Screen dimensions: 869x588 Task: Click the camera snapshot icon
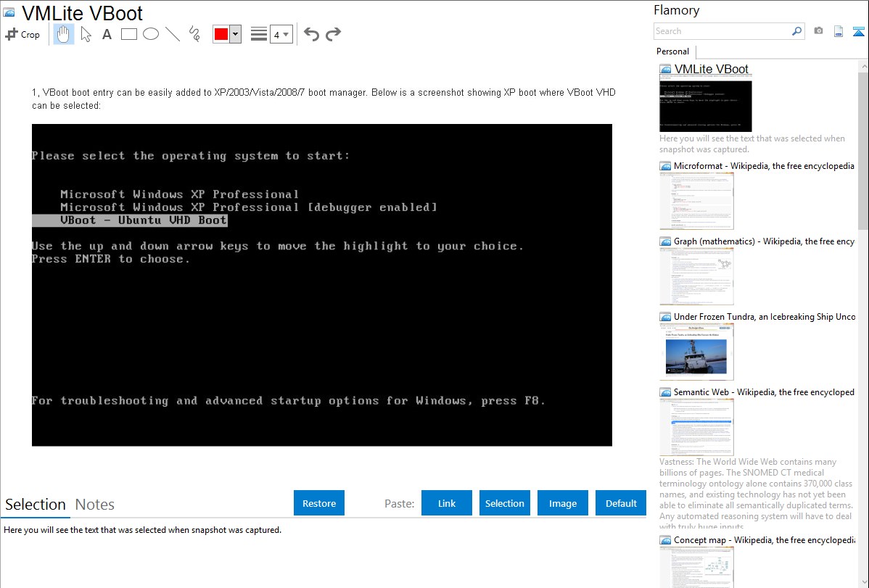[x=818, y=31]
